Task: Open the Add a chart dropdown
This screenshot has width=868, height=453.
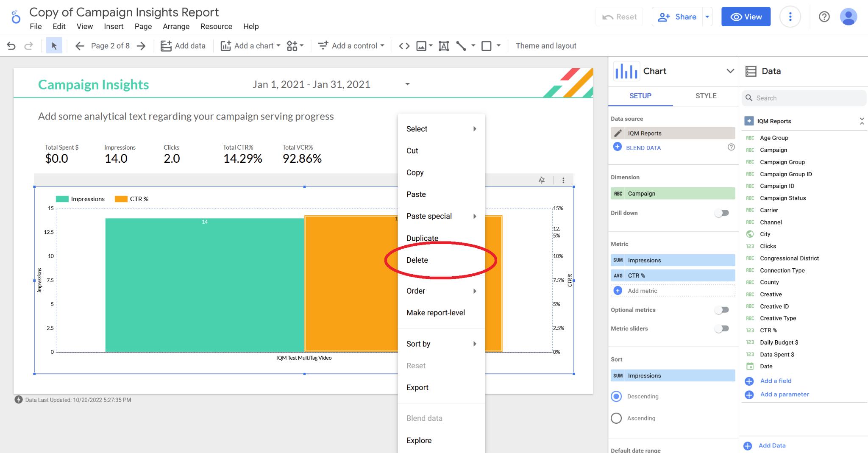Action: pos(250,46)
